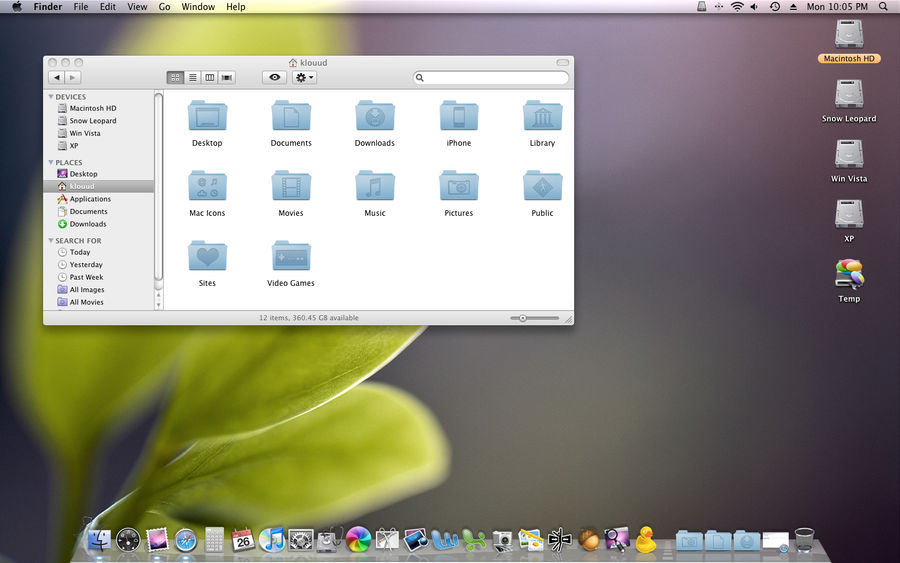Open Safari from the Dock
Screen dimensions: 900x563
185,541
